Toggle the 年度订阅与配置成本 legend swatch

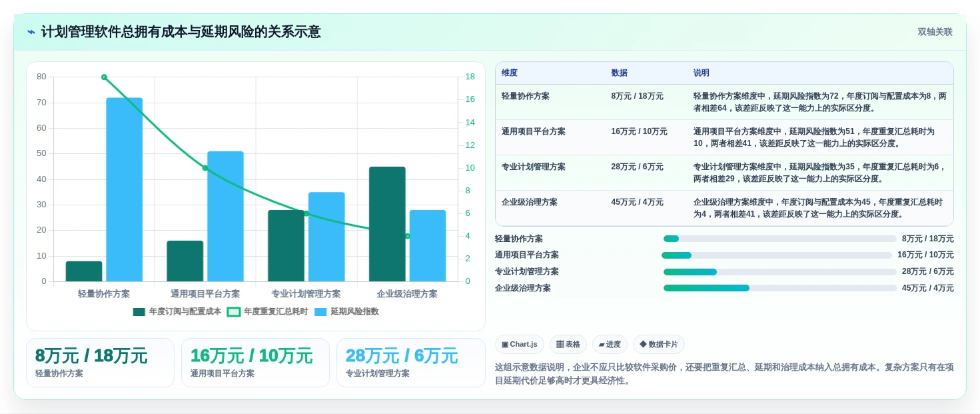coord(139,311)
